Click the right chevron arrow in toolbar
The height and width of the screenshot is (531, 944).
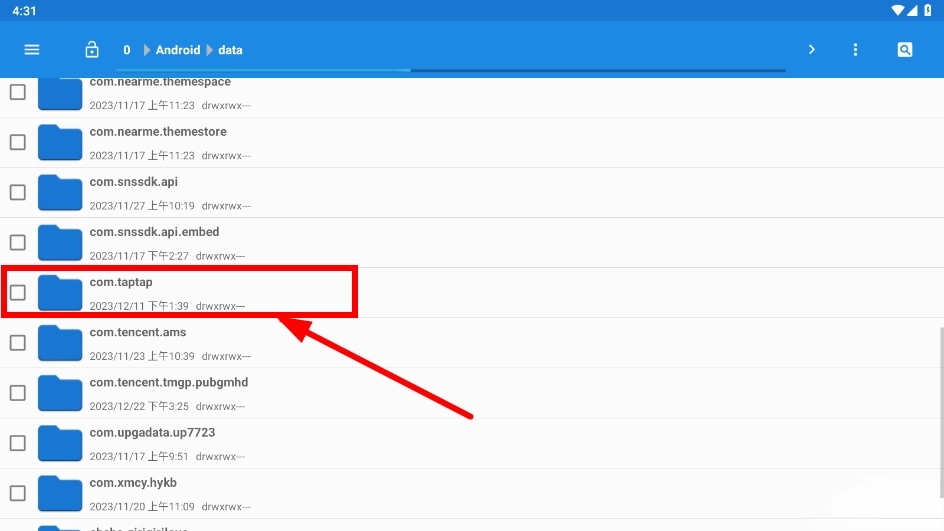[811, 50]
